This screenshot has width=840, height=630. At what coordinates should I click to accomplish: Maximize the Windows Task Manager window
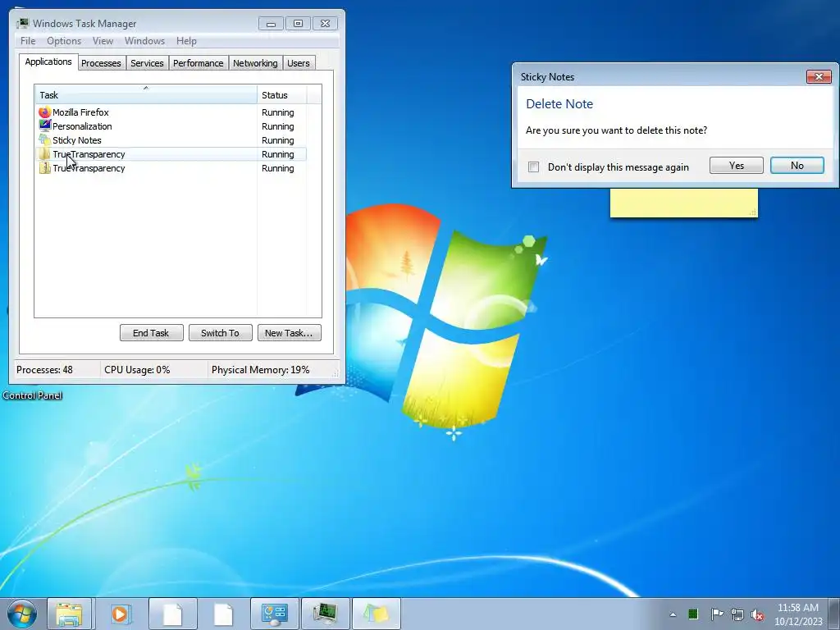tap(298, 24)
